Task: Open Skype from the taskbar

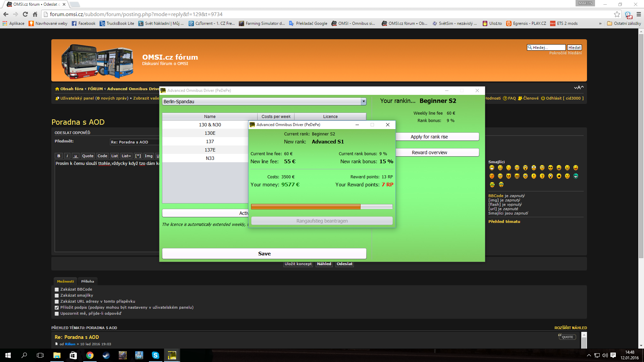Action: (x=155, y=355)
